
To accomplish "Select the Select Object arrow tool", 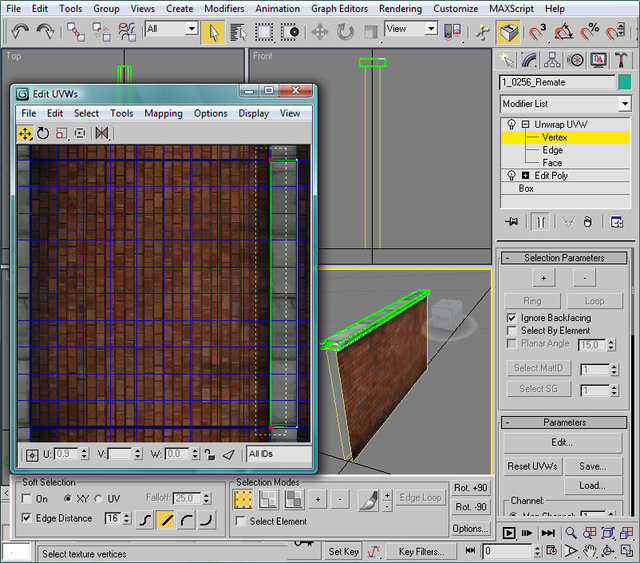I will coord(212,31).
